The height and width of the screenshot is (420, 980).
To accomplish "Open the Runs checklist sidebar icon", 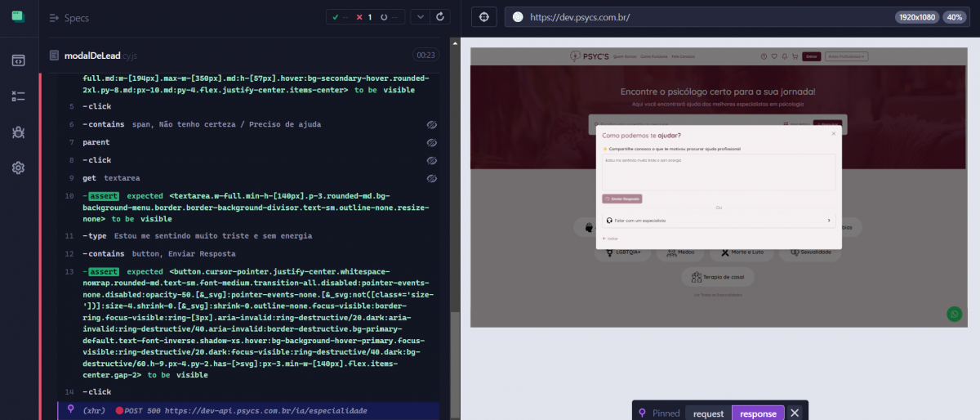I will [x=18, y=96].
